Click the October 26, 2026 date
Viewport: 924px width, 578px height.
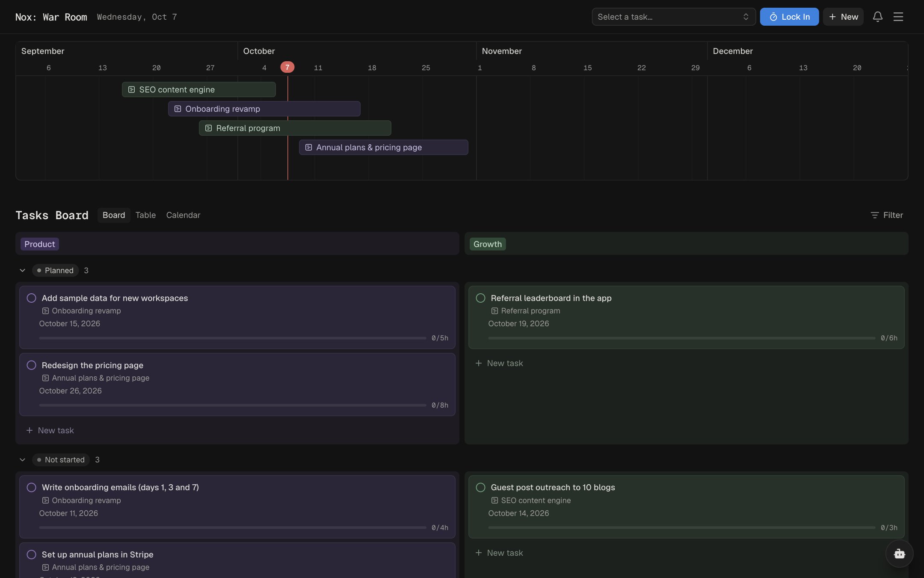coord(71,391)
